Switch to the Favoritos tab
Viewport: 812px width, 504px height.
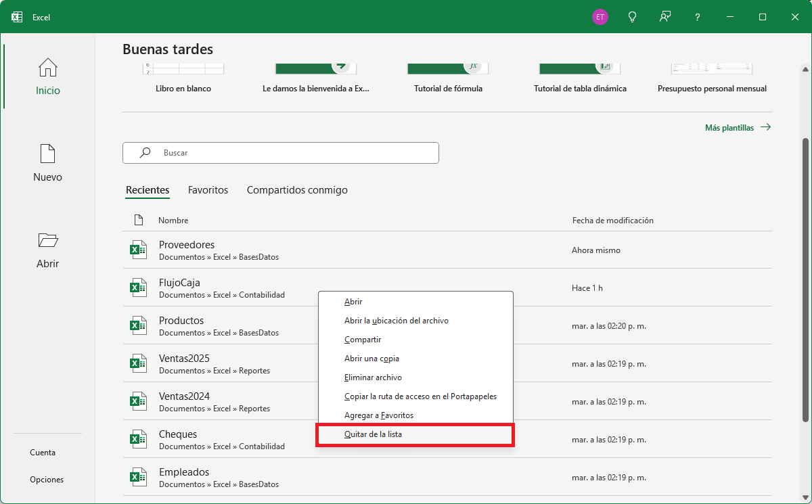[x=208, y=190]
